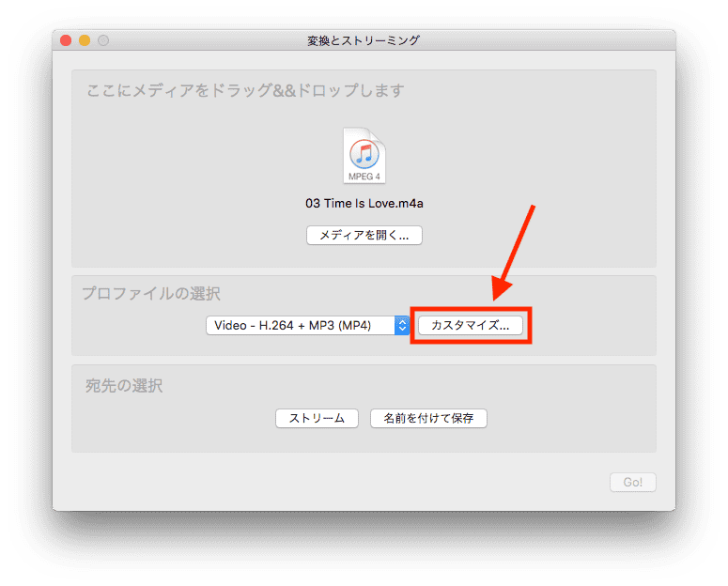728x586 pixels.
Task: Click the MPEG 4 file icon
Action: point(364,156)
